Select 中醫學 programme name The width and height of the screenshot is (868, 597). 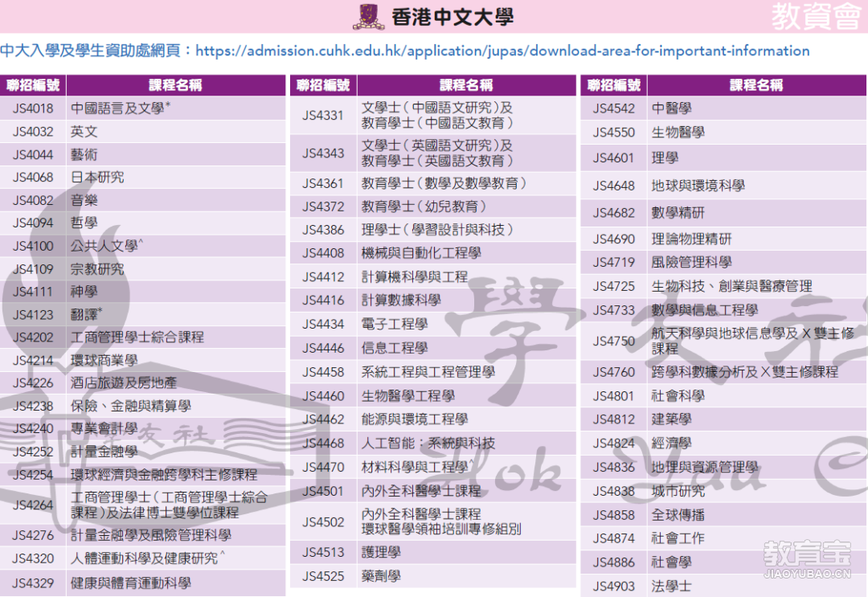coord(671,108)
